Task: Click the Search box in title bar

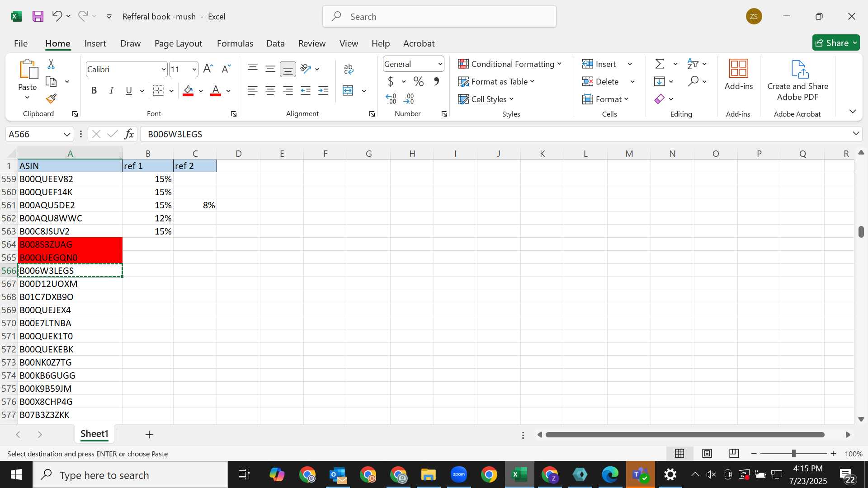Action: (x=439, y=17)
